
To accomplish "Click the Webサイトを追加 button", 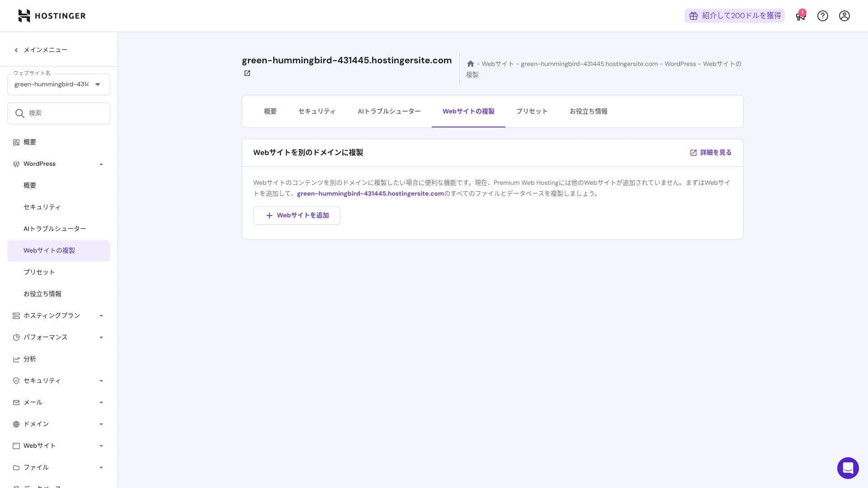I will click(297, 216).
